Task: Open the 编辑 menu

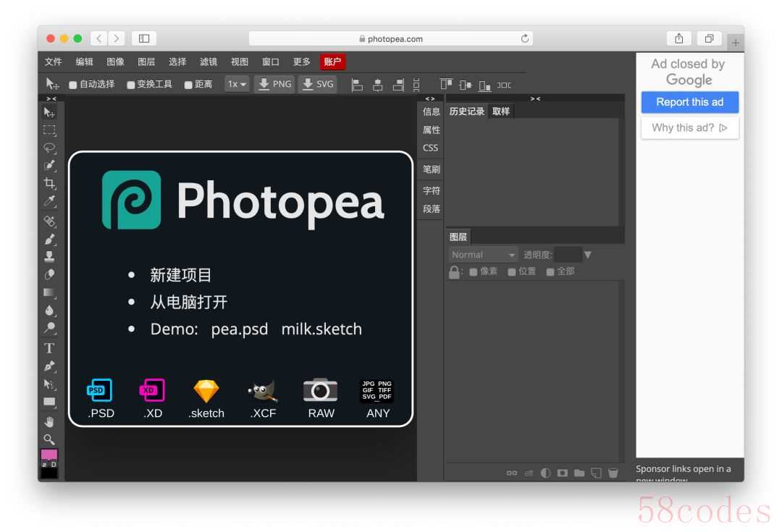Action: click(84, 62)
